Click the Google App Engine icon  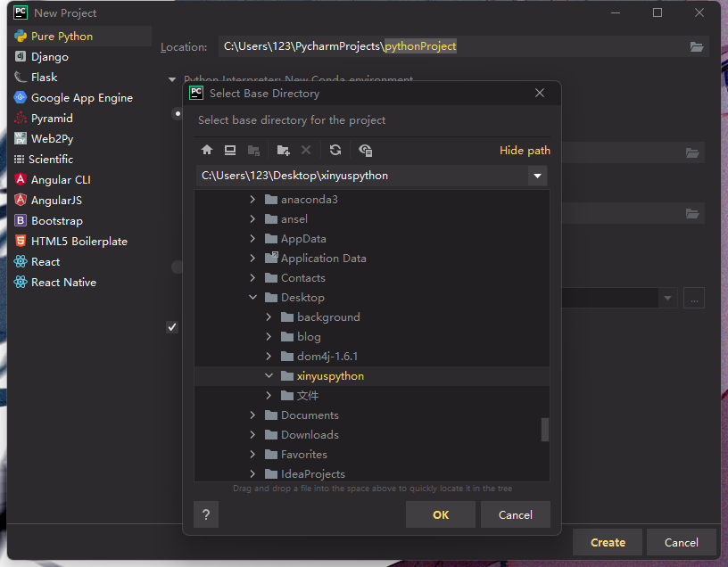click(21, 97)
